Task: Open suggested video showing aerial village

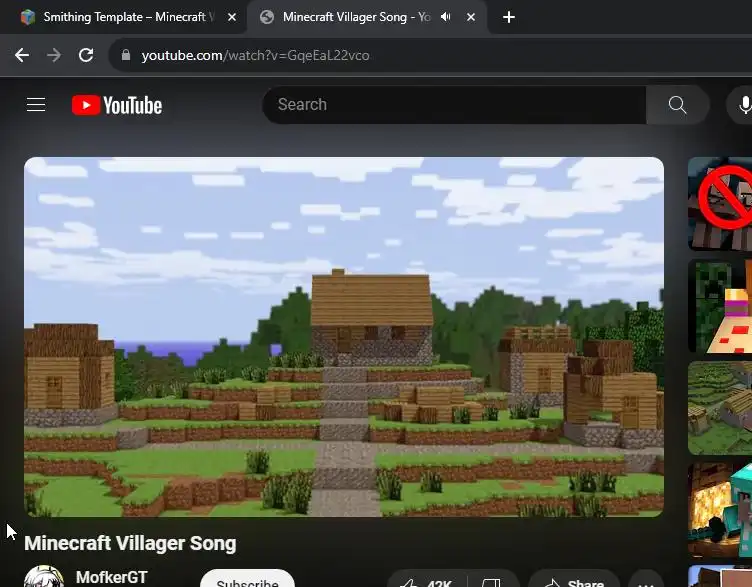Action: tap(720, 408)
